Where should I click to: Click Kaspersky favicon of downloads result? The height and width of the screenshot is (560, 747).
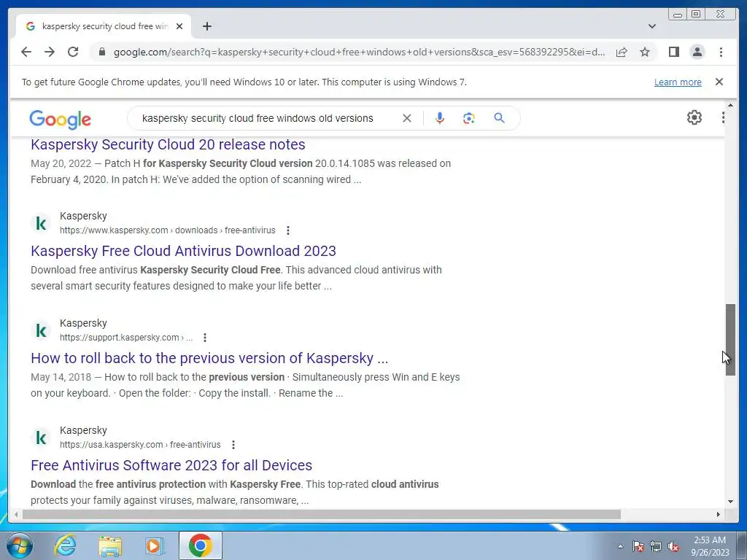[41, 223]
